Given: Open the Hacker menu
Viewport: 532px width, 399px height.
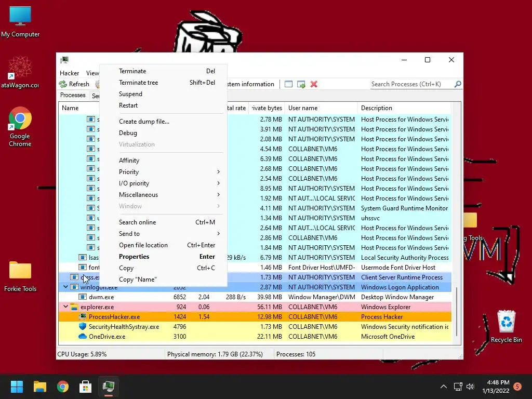Looking at the screenshot, I should tap(69, 73).
